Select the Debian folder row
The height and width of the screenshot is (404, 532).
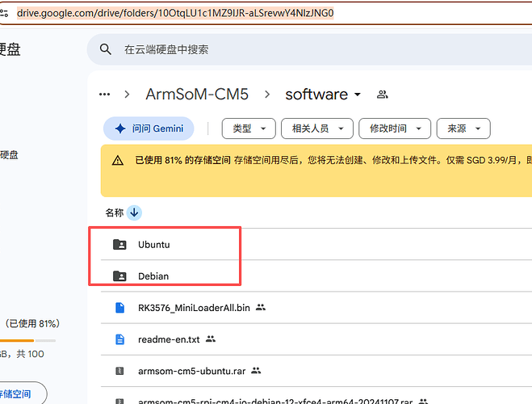(316, 276)
